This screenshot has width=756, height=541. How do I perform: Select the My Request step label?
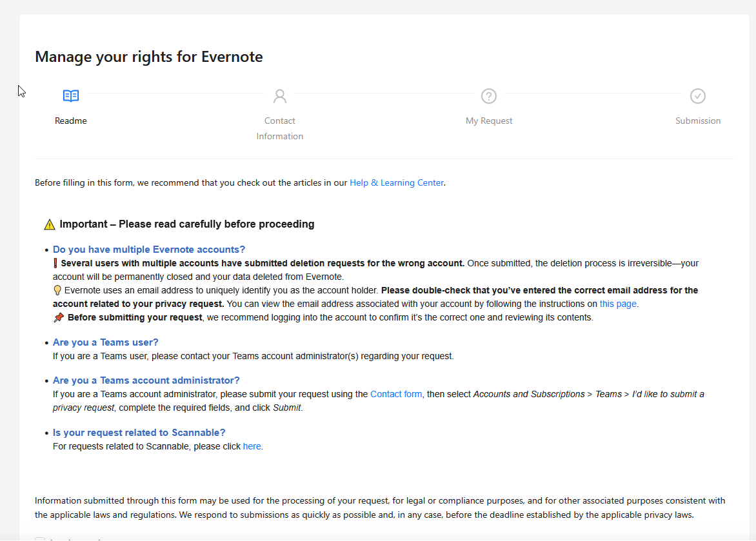(489, 121)
